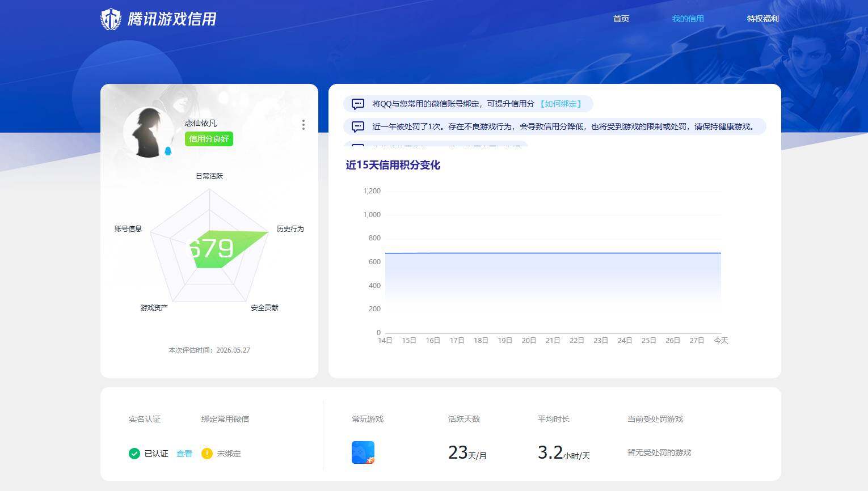Select the 我的信用 navigation tab
The height and width of the screenshot is (491, 868).
coord(688,19)
